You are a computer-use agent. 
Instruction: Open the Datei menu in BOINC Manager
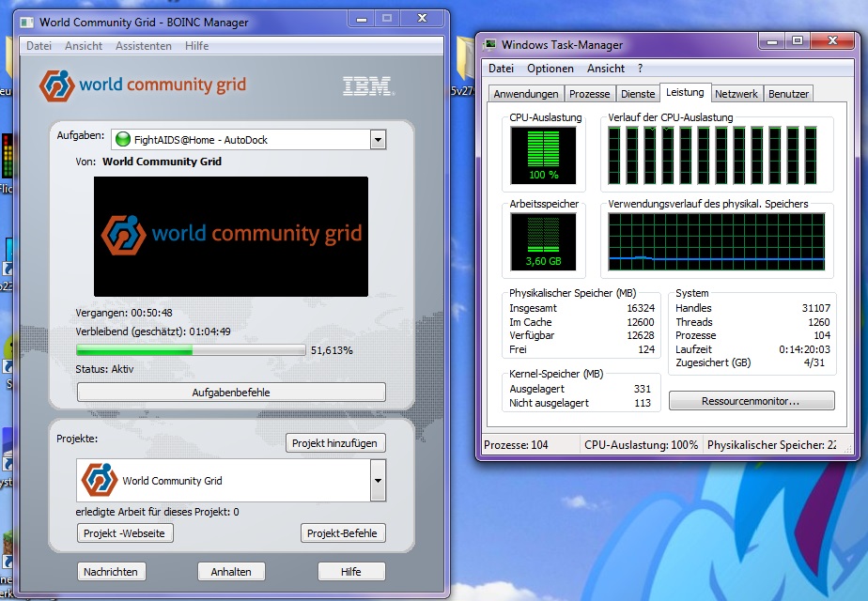tap(39, 46)
